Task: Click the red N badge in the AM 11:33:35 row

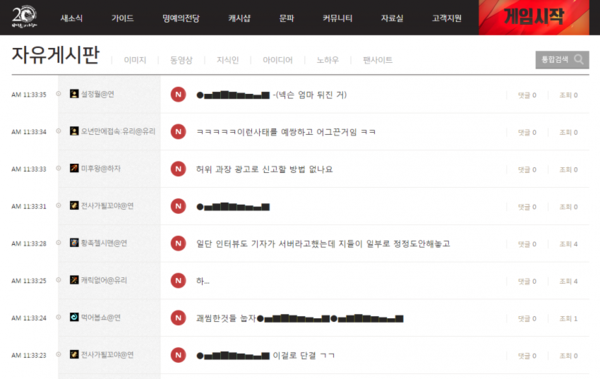Action: click(178, 95)
